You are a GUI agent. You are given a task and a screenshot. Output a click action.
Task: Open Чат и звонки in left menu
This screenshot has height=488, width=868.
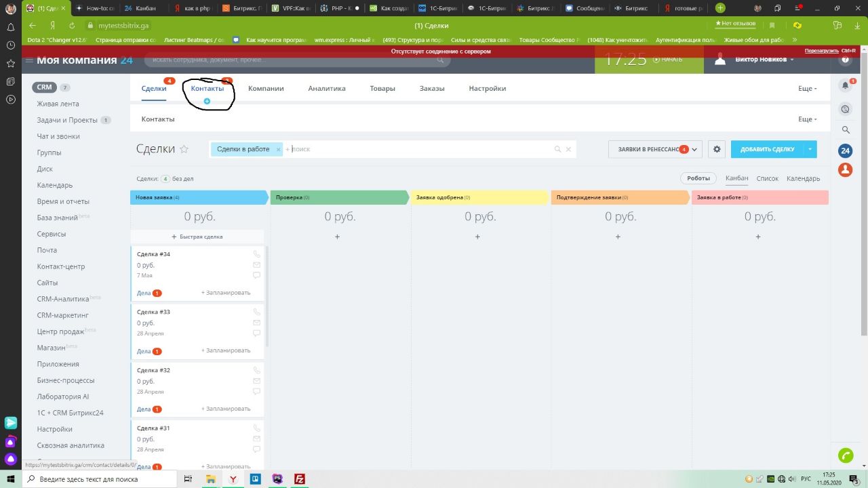tap(58, 136)
